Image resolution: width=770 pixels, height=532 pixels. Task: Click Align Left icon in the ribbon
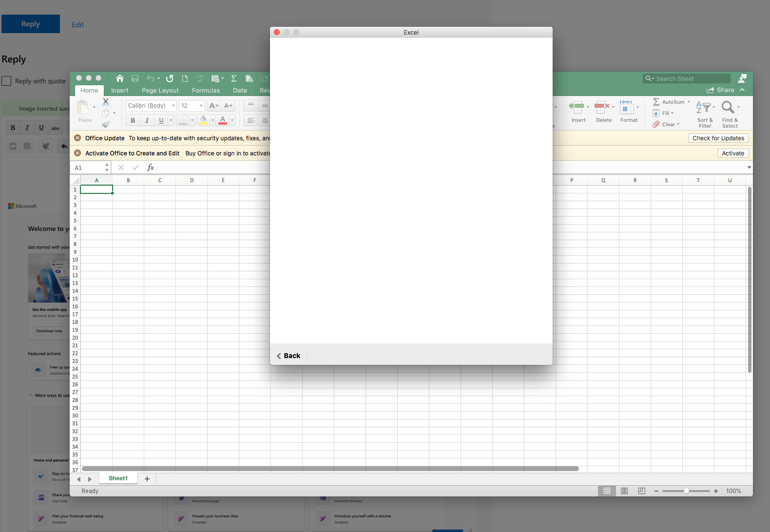click(251, 120)
